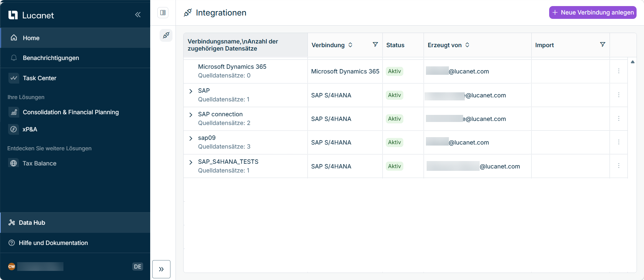Screen dimensions: 644x280
Task: Open Hilfe und Dokumentation
Action: pyautogui.click(x=75, y=243)
